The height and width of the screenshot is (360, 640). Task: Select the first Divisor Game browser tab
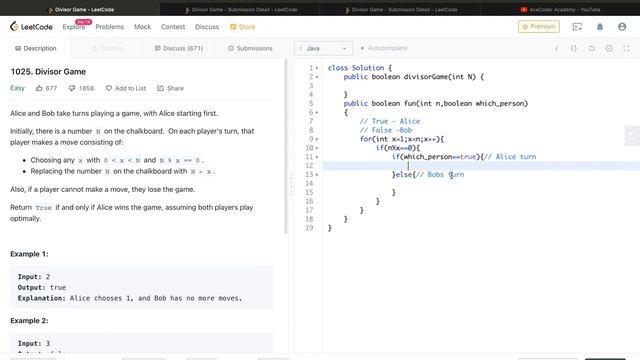click(80, 9)
